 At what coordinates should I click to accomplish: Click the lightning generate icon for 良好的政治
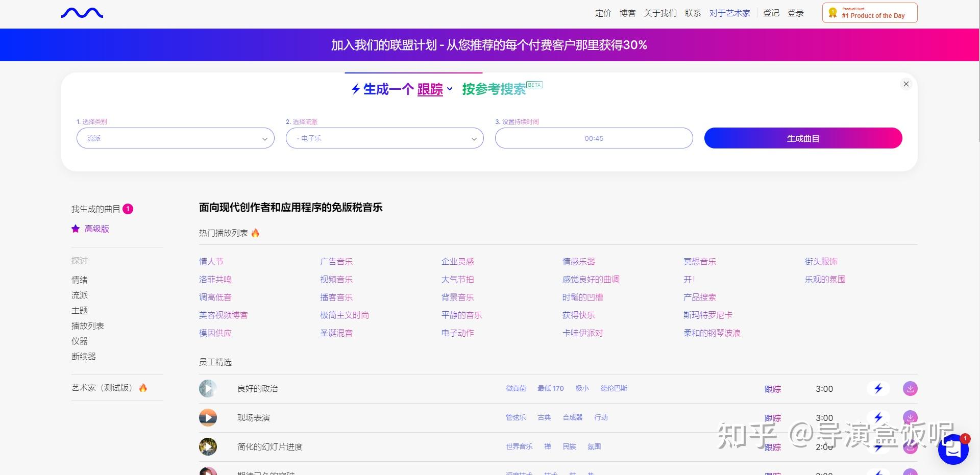878,388
